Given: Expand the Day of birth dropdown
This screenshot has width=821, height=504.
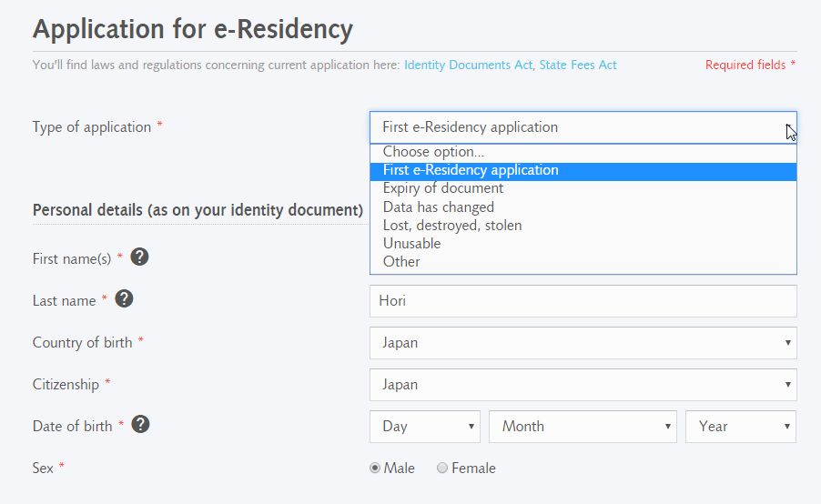Looking at the screenshot, I should tap(425, 427).
